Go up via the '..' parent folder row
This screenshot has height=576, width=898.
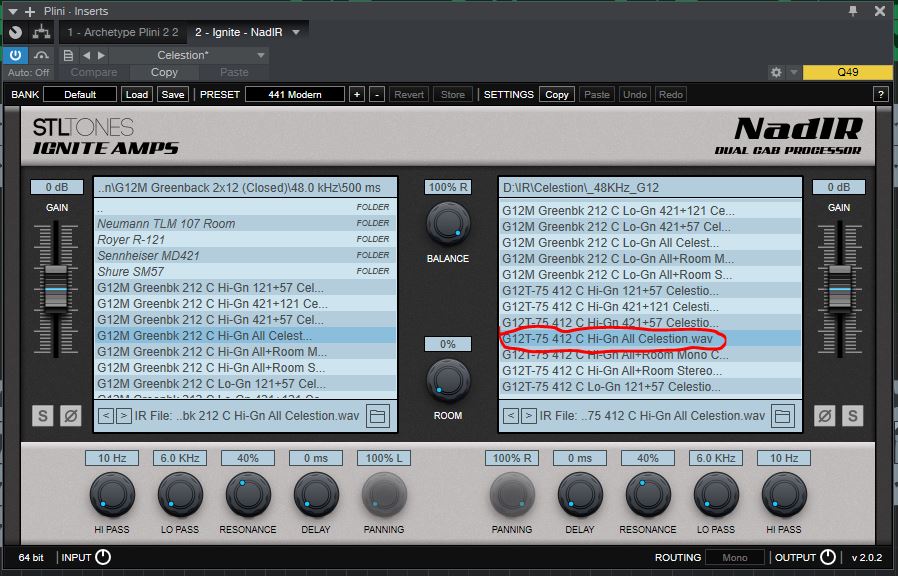245,207
